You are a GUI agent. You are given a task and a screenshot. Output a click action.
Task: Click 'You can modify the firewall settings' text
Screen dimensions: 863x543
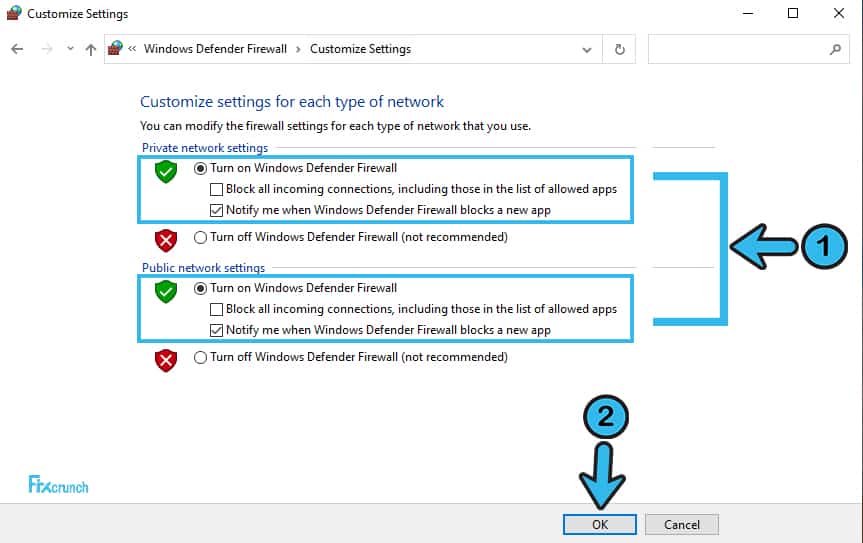tap(335, 126)
